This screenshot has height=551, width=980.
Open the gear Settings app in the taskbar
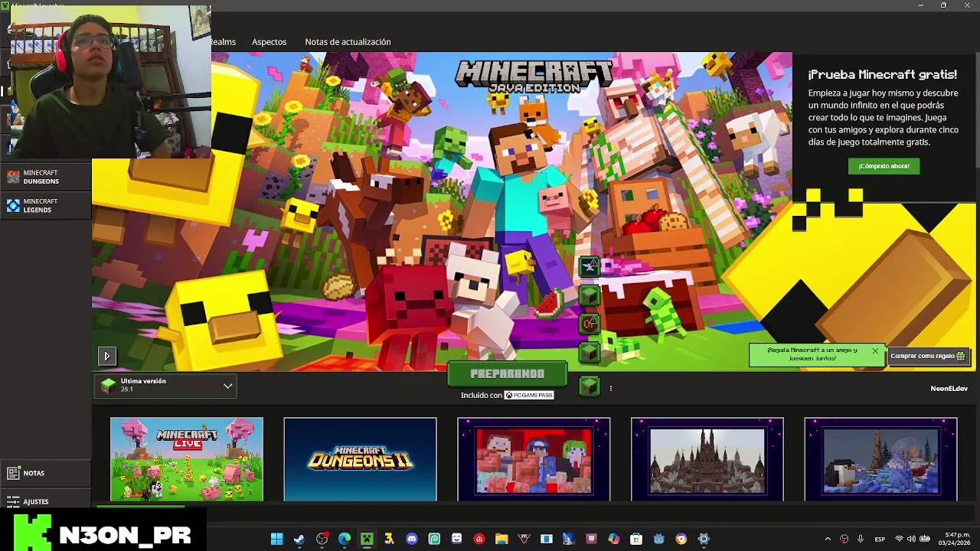(x=704, y=539)
